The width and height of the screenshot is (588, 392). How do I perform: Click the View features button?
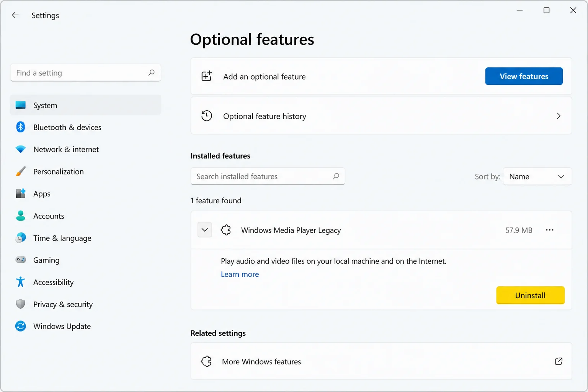(x=524, y=76)
